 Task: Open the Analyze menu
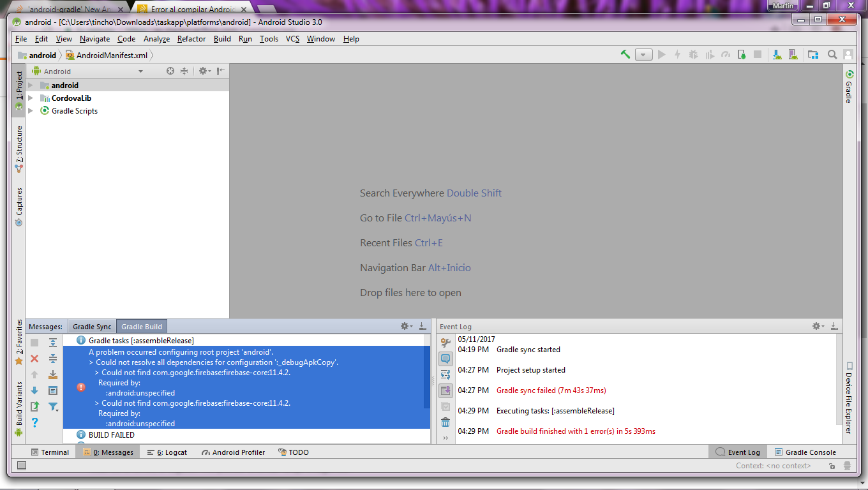(156, 39)
